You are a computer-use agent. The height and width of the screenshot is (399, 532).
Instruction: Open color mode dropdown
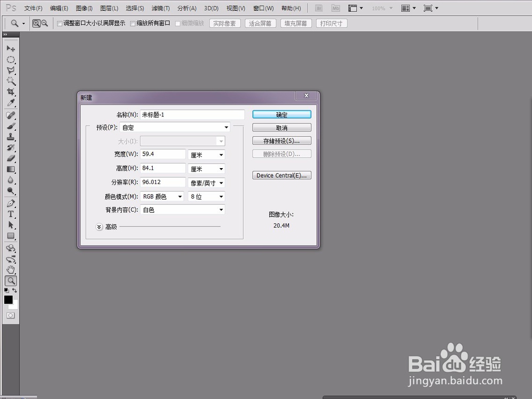tap(162, 196)
